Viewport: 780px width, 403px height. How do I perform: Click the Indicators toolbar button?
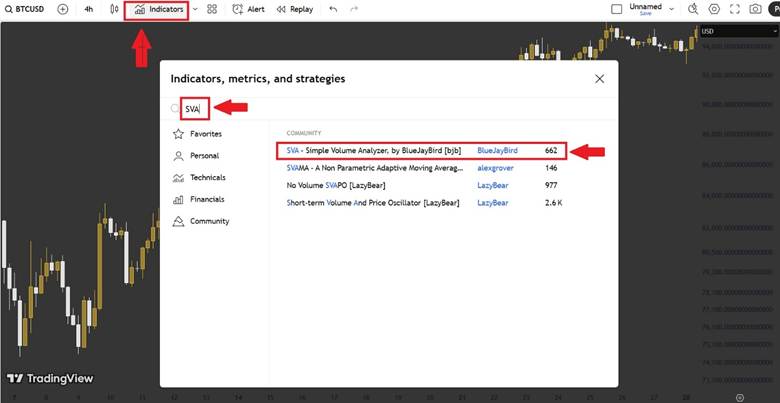[159, 9]
